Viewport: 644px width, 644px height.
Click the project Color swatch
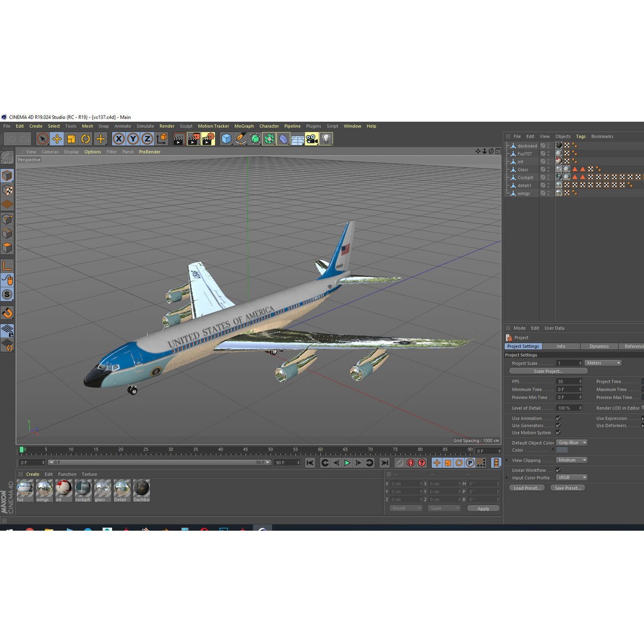click(562, 450)
